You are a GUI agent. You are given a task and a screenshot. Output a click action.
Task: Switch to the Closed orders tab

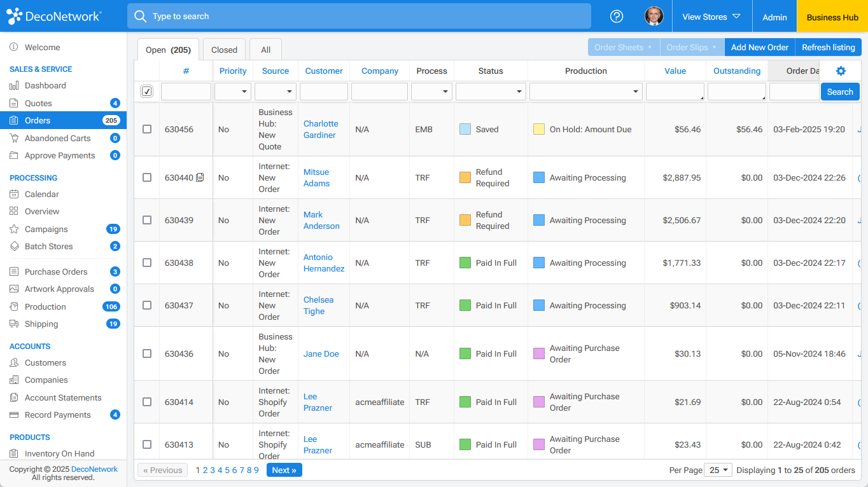click(x=224, y=50)
